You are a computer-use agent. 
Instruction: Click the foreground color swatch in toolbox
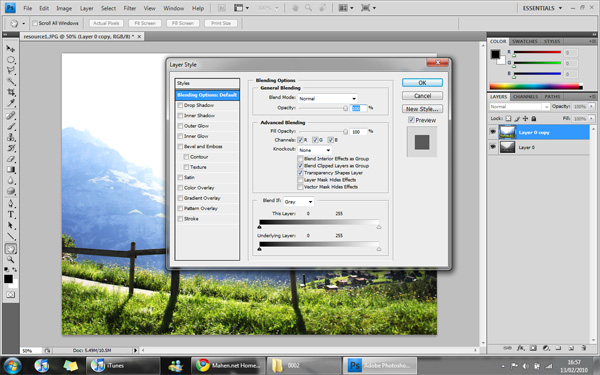tap(8, 279)
